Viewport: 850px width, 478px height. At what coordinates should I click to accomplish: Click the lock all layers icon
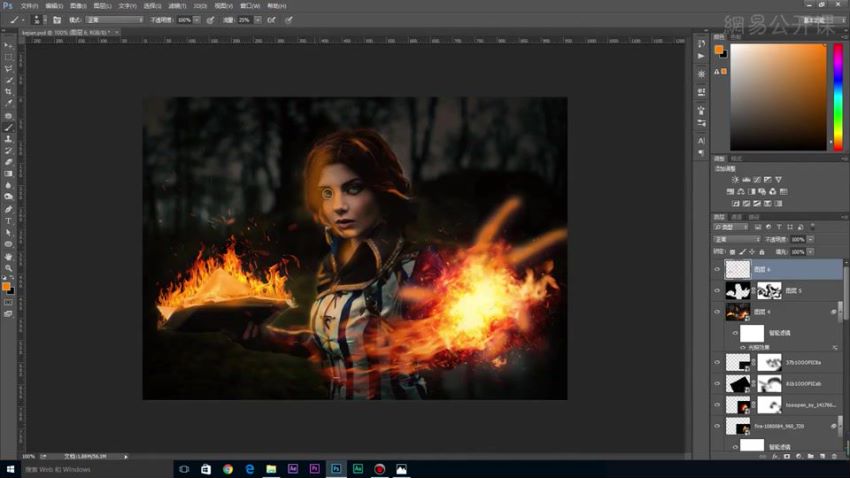[762, 252]
